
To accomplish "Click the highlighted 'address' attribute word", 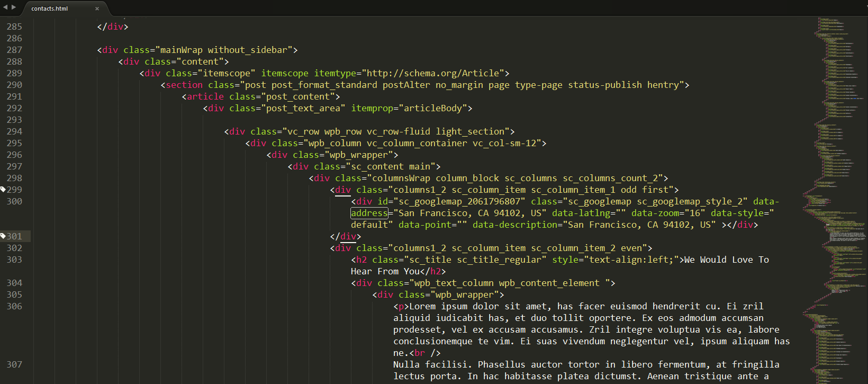I will point(369,213).
